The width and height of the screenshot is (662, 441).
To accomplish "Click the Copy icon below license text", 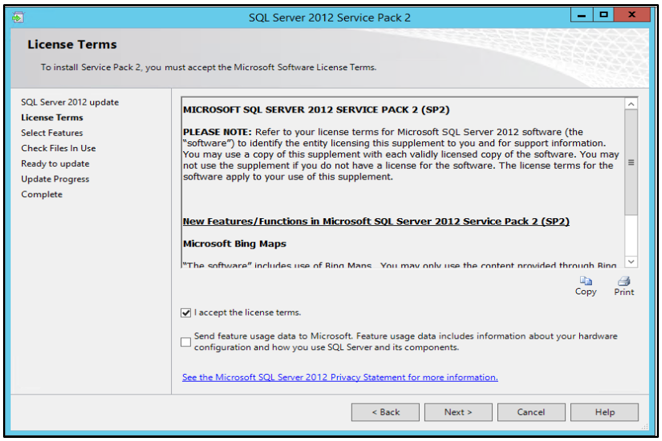I will (x=586, y=281).
